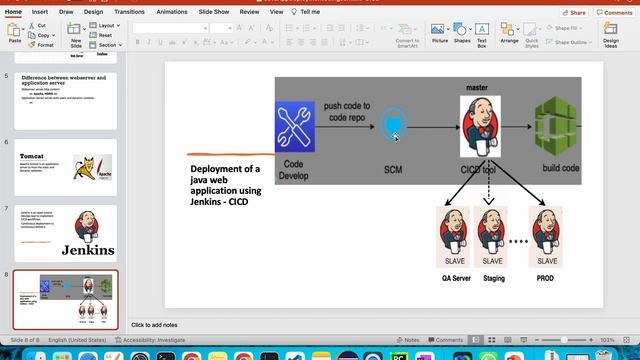This screenshot has width=640, height=360.
Task: Select the Jenkins slide thumbnail
Action: 65,233
